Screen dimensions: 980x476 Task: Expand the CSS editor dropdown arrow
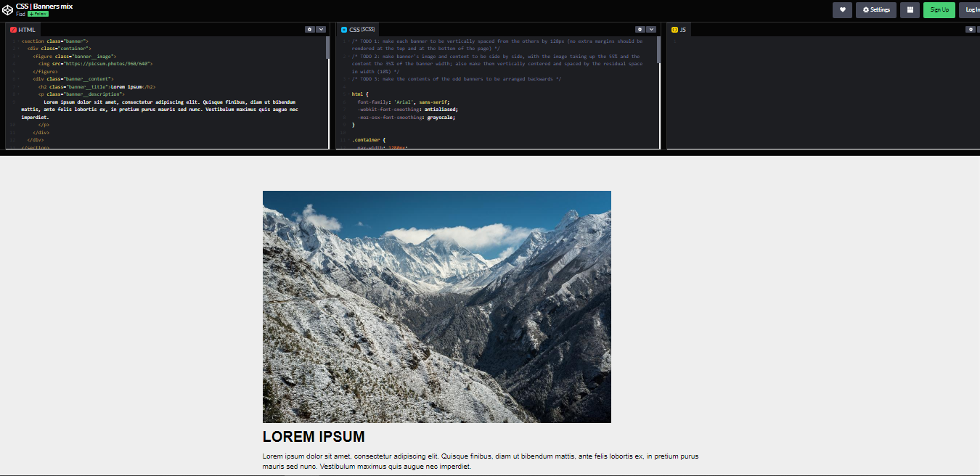[x=651, y=30]
